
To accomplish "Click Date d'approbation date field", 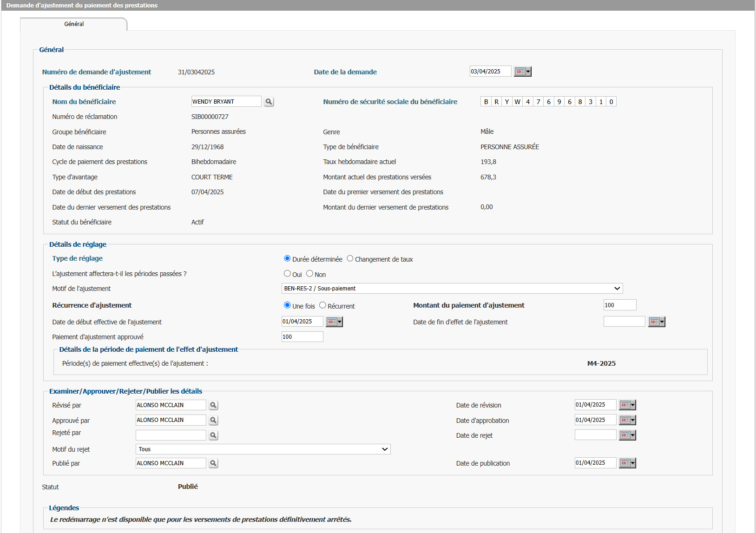I will (595, 420).
